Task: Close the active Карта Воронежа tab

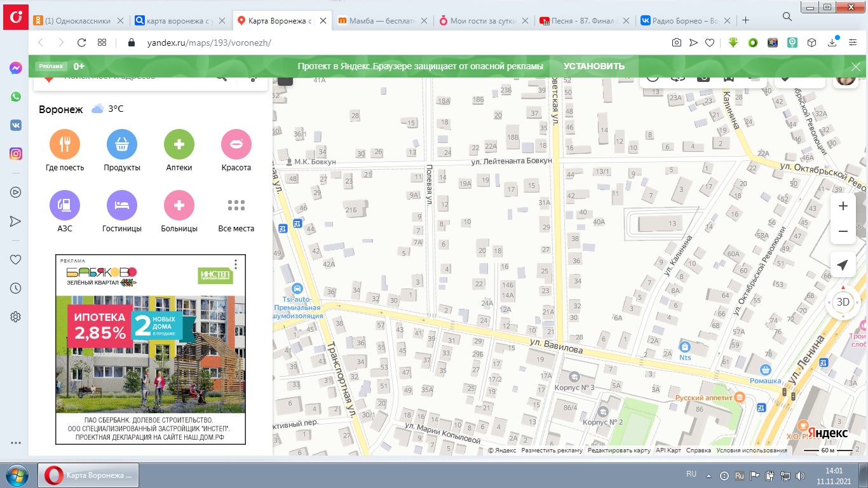Action: click(x=323, y=20)
